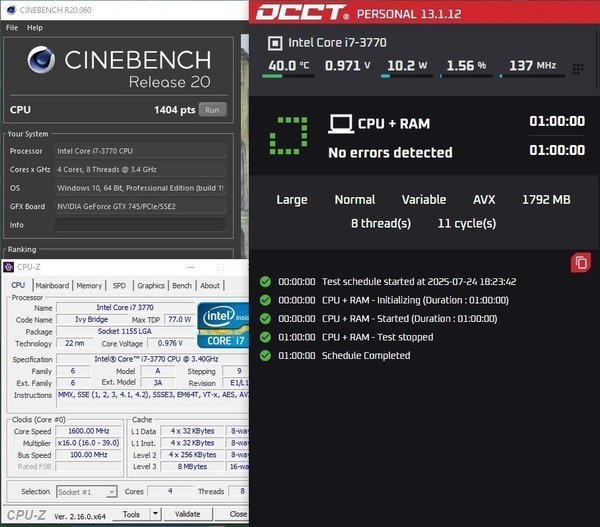Click the Code Name Ivy Bridge value
Image resolution: width=600 pixels, height=527 pixels.
[x=91, y=320]
